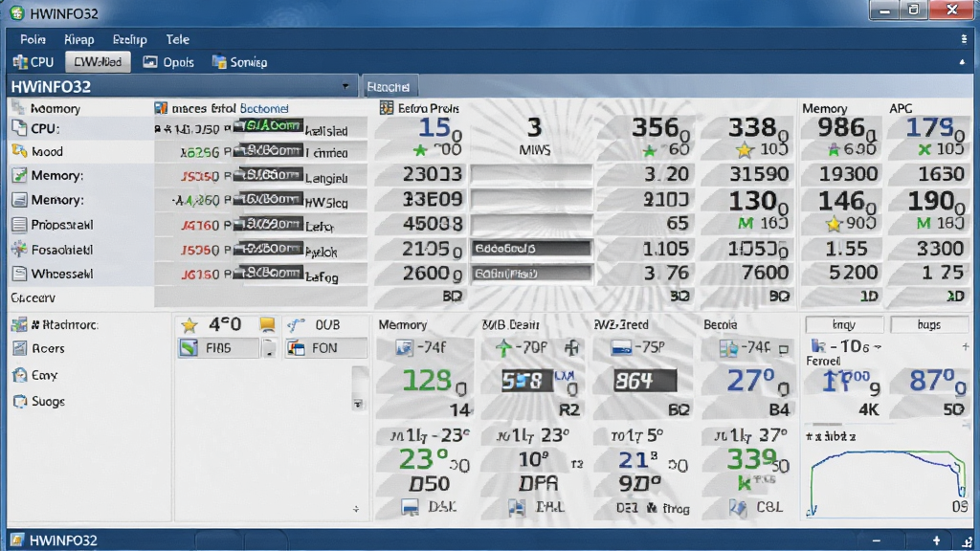Click the DSK disk icon
The height and width of the screenshot is (551, 980).
coord(410,507)
